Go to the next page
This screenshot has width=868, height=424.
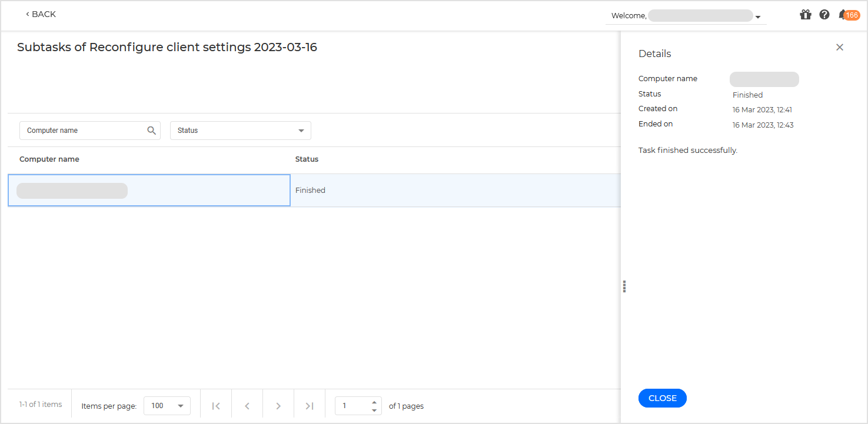point(278,405)
